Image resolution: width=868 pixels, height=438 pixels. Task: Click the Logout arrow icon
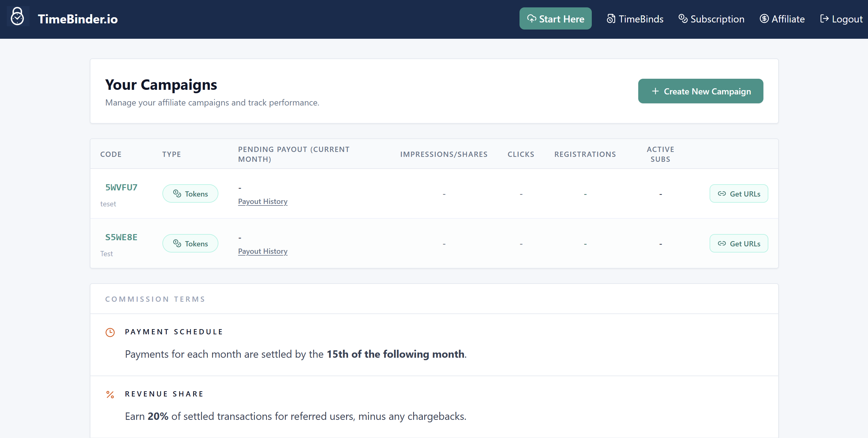[x=824, y=19]
